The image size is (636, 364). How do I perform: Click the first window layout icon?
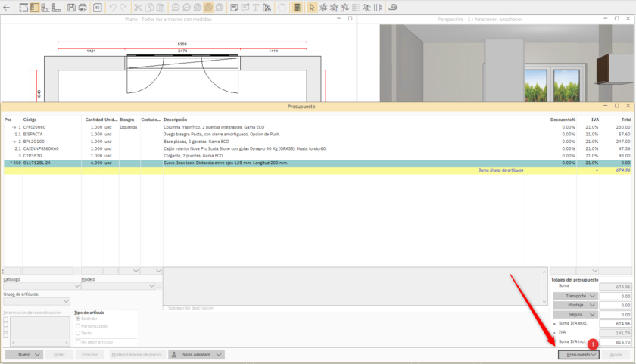click(23, 8)
